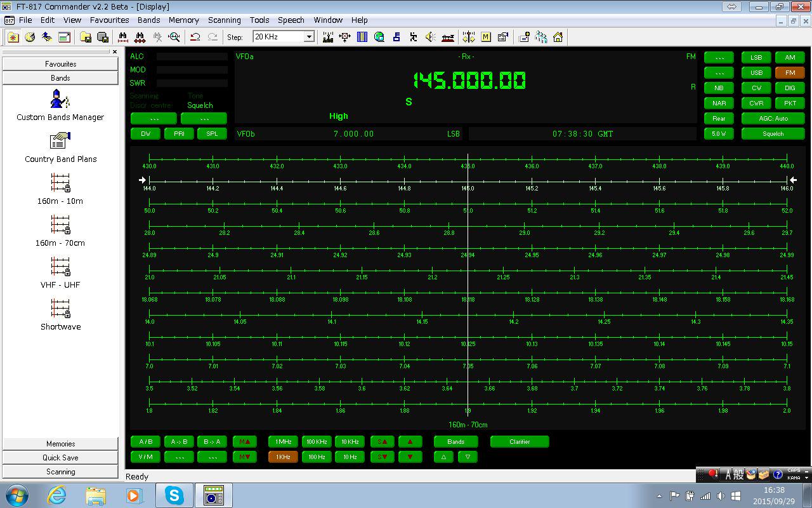Click the house home toolbar icon

pyautogui.click(x=558, y=37)
